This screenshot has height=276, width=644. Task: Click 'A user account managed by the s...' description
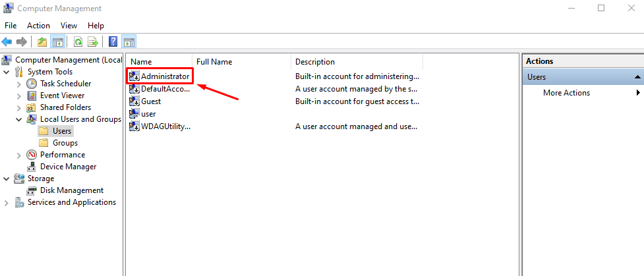356,89
